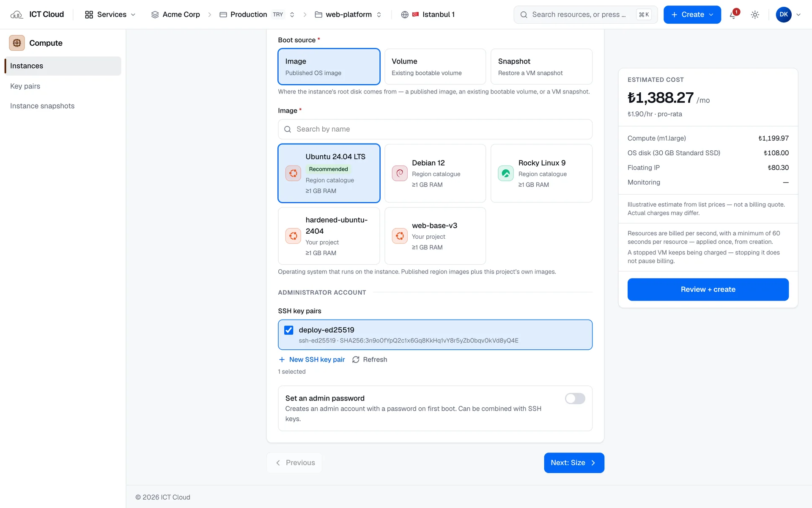Uncheck the deploy-ed25519 key pair
The width and height of the screenshot is (812, 508).
pyautogui.click(x=289, y=330)
